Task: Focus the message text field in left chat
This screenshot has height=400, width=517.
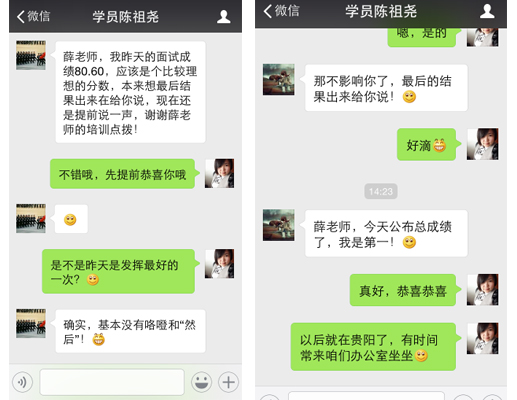Action: pos(112,382)
